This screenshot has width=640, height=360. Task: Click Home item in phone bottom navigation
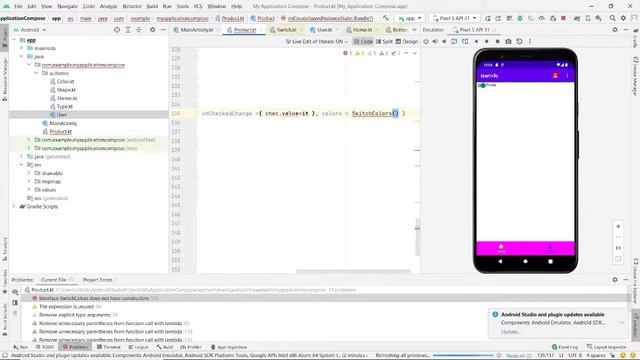(x=501, y=248)
